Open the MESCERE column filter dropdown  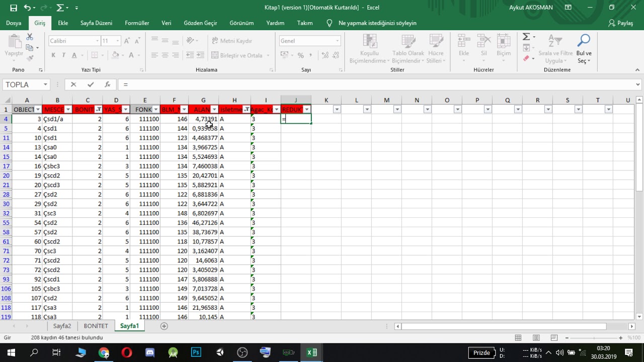click(x=68, y=110)
